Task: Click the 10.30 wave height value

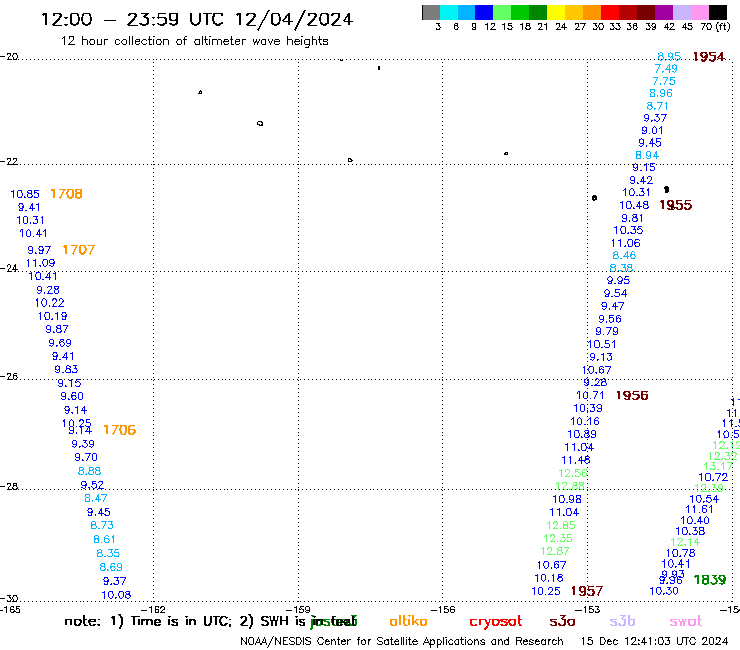Action: 664,591
